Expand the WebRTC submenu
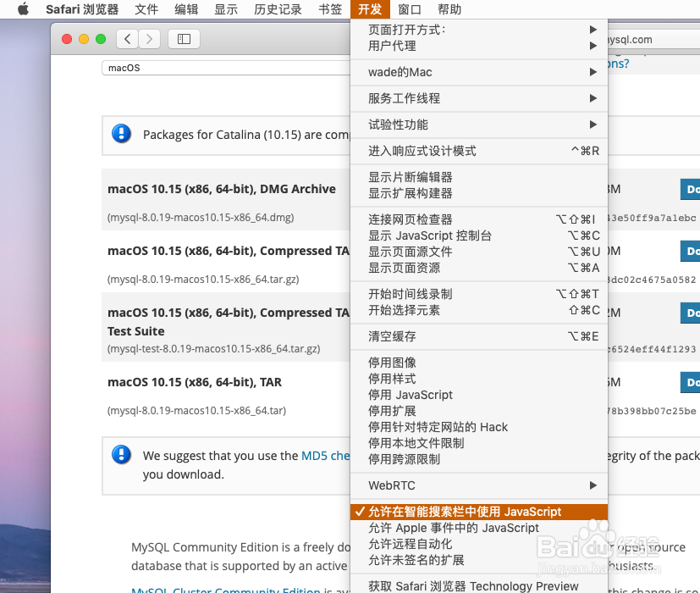700x593 pixels. pyautogui.click(x=479, y=485)
